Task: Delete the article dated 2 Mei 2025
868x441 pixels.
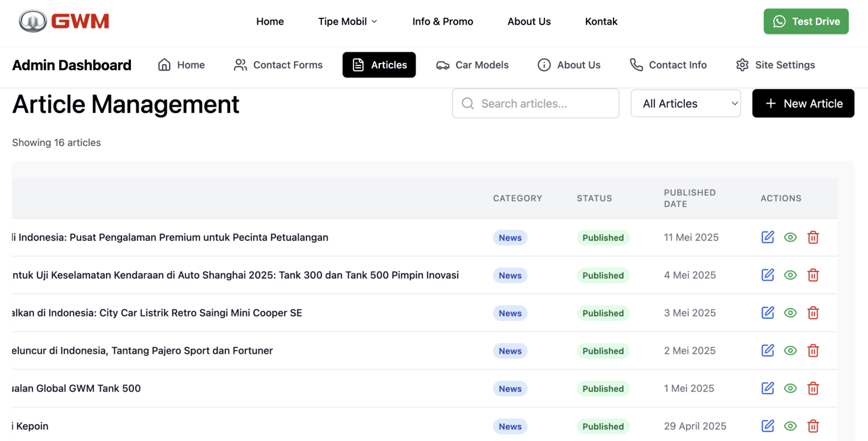Action: pos(813,351)
